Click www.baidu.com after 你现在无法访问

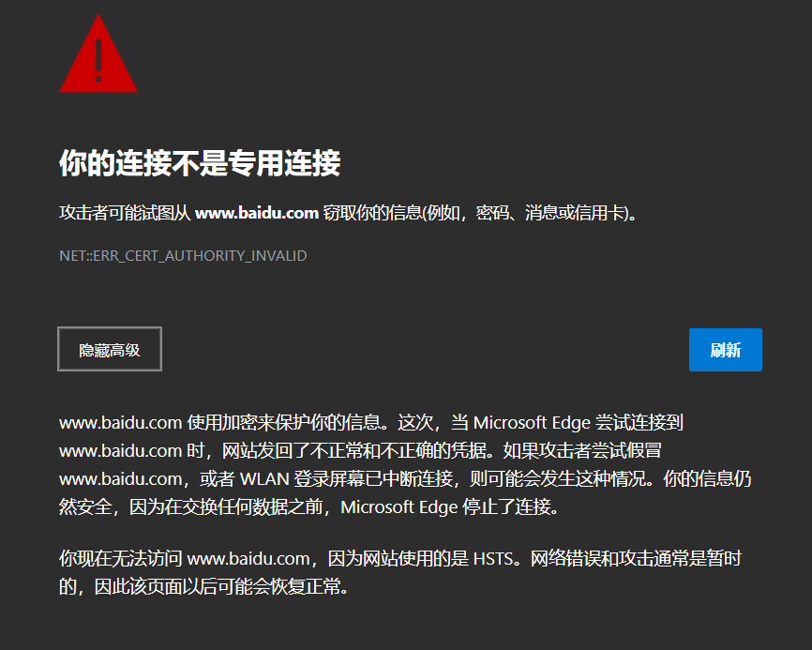coord(248,558)
